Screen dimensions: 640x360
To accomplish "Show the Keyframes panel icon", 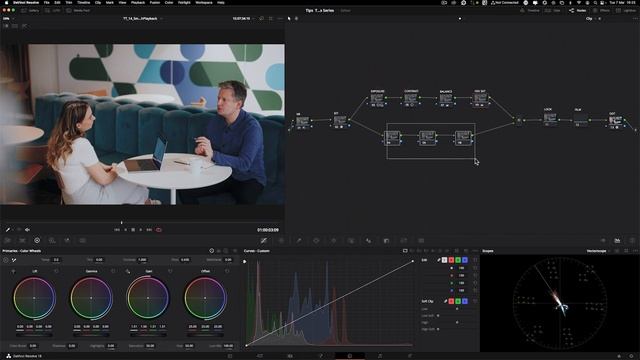I will (x=603, y=240).
